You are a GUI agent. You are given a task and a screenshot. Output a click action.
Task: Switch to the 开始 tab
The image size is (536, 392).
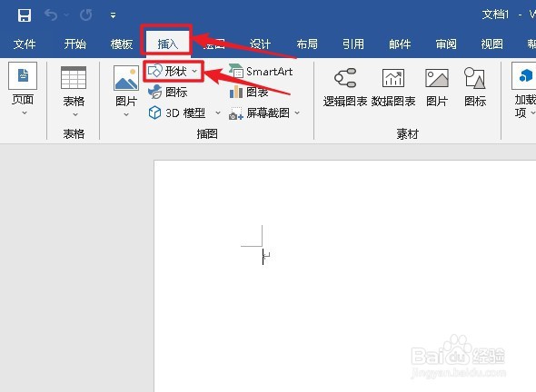pos(75,44)
